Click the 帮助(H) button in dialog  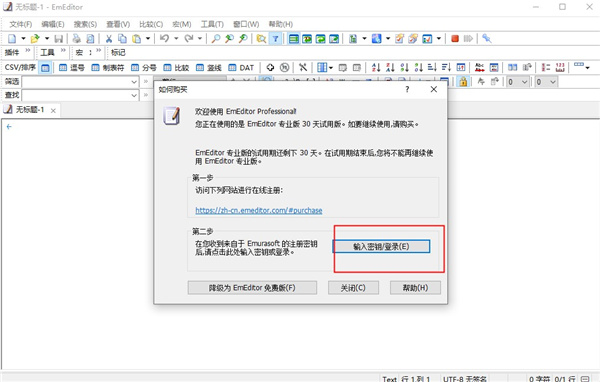click(x=415, y=287)
